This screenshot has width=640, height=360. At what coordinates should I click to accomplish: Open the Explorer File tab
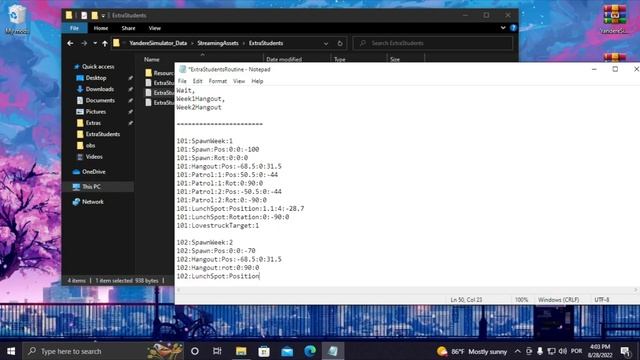(x=74, y=28)
